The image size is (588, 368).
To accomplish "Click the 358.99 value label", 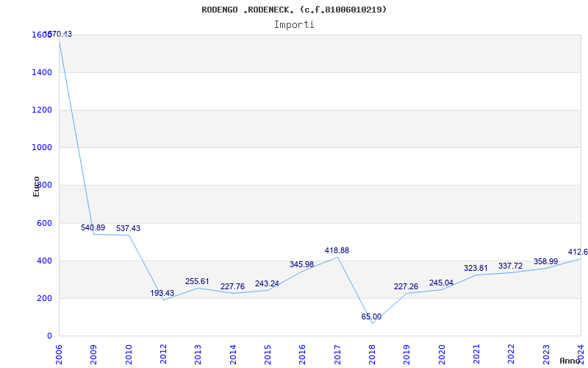I will pos(545,262).
